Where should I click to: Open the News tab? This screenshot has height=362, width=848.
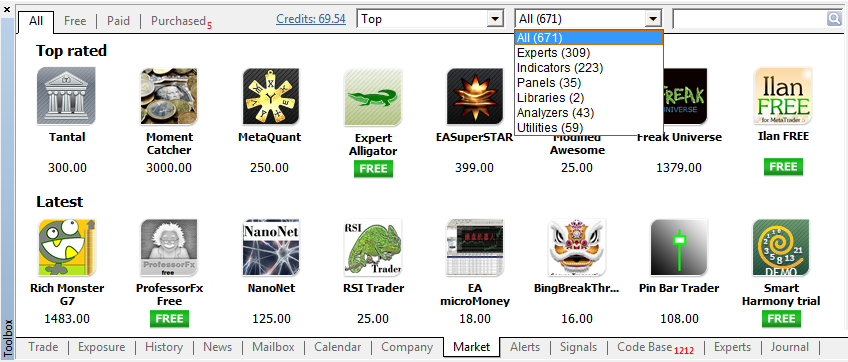tap(217, 347)
